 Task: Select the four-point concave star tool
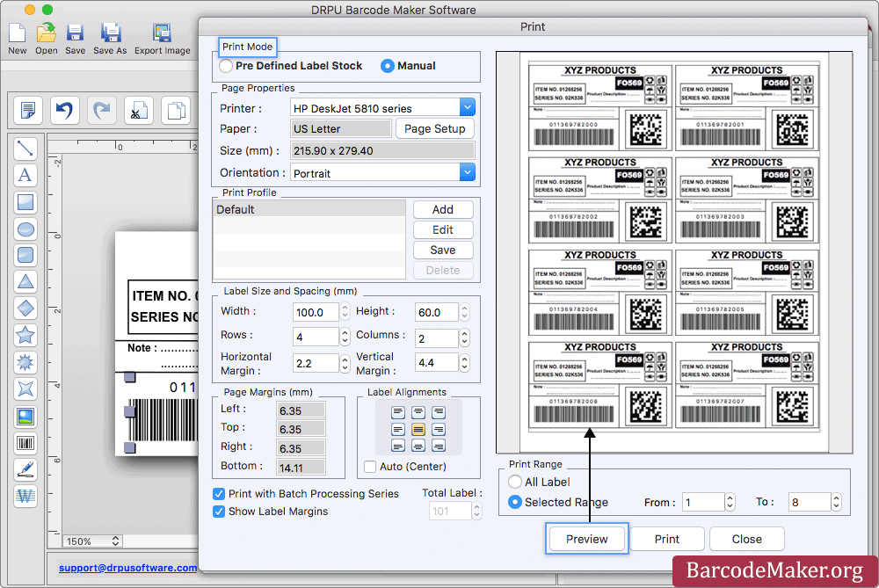pyautogui.click(x=25, y=388)
